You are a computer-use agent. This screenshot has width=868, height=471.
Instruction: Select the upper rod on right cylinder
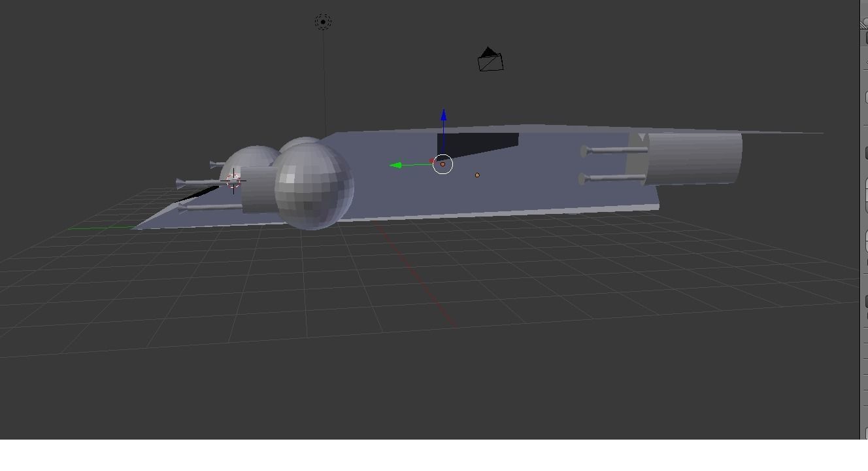tap(614, 150)
